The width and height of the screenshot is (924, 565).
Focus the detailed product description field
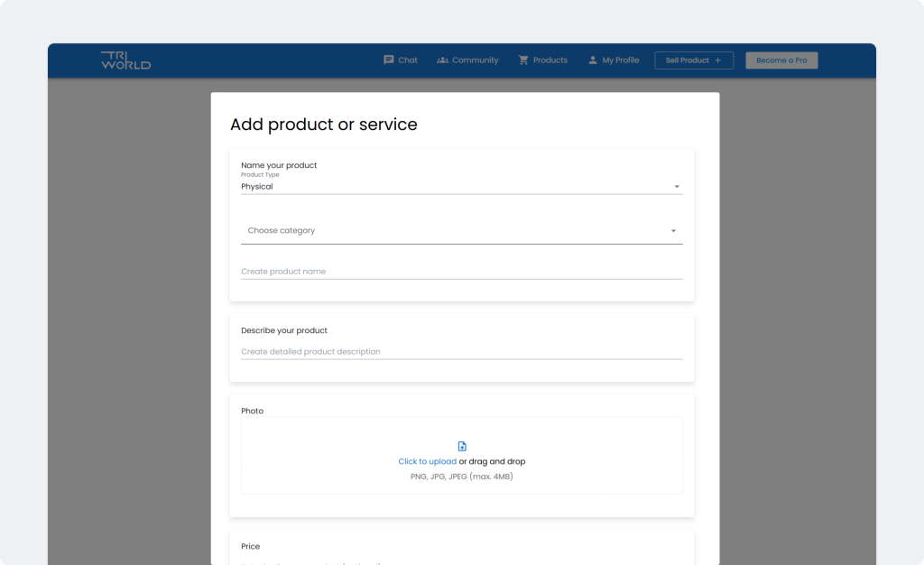[460, 351]
